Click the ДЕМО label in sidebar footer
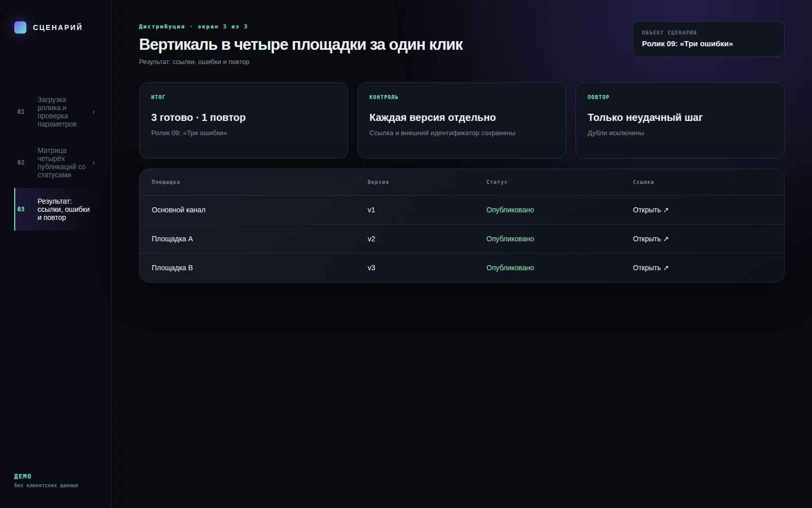Screen dimensions: 812x508 click(23, 477)
